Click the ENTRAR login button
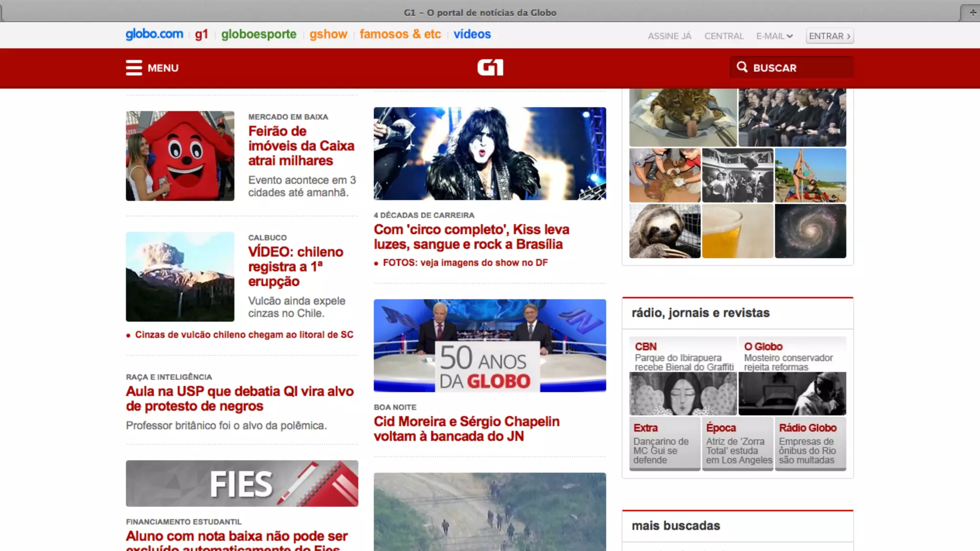Screen dimensions: 980x551 (x=829, y=36)
